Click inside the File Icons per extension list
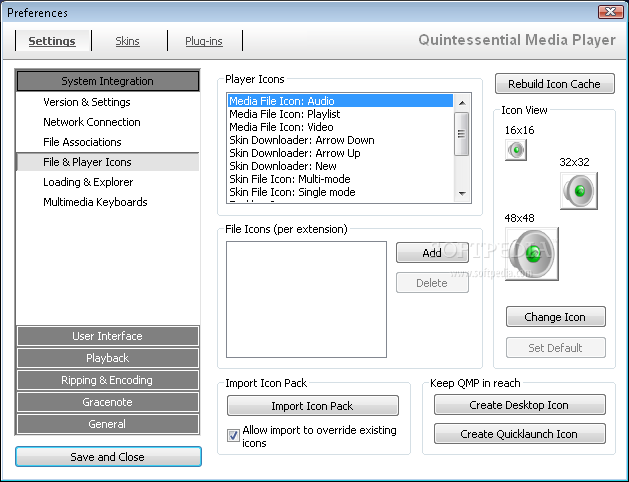The width and height of the screenshot is (629, 482). click(306, 299)
